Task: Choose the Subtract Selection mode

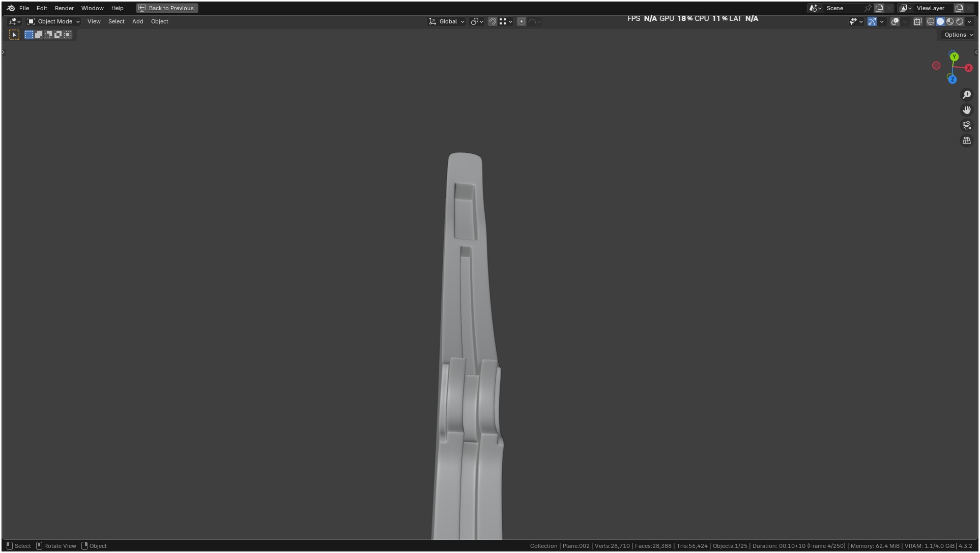Action: [48, 35]
